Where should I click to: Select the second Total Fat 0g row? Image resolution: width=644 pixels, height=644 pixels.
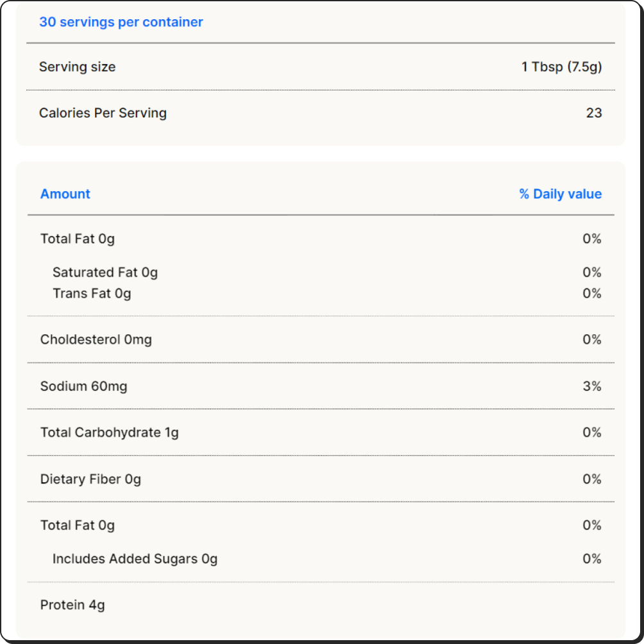(x=321, y=525)
